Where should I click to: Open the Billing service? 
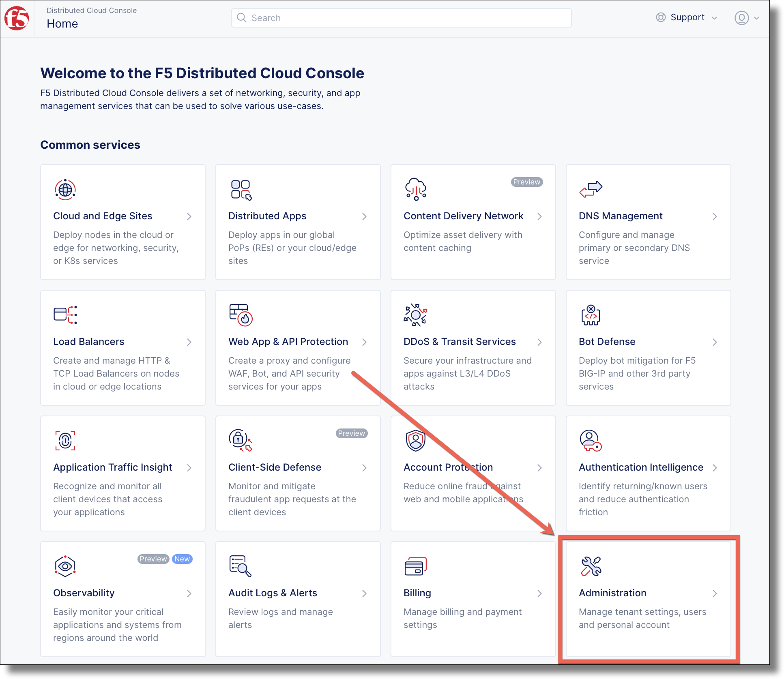pos(473,599)
